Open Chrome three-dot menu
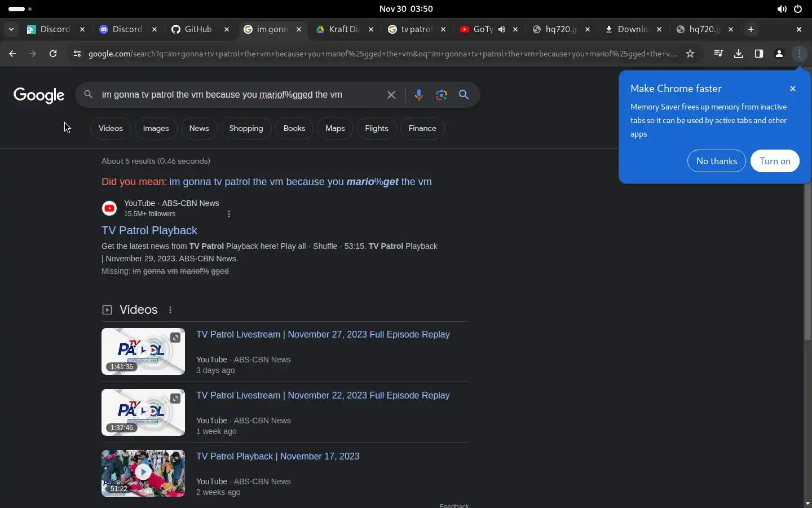Image resolution: width=812 pixels, height=508 pixels. click(800, 54)
